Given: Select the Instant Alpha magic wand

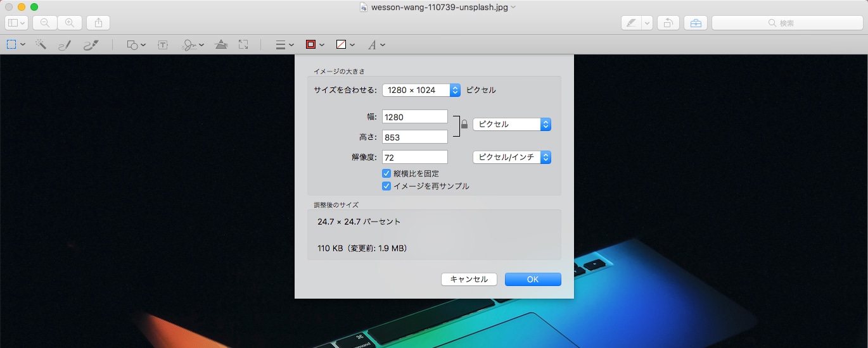Looking at the screenshot, I should 41,45.
